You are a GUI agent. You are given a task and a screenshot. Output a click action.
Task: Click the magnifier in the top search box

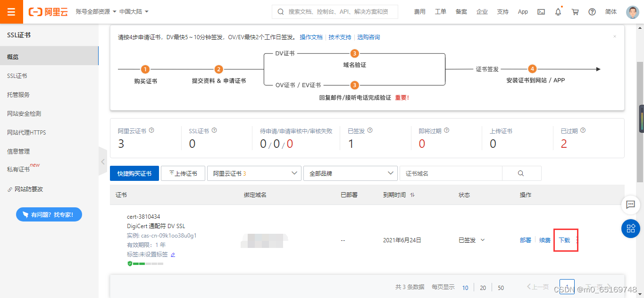pos(281,12)
